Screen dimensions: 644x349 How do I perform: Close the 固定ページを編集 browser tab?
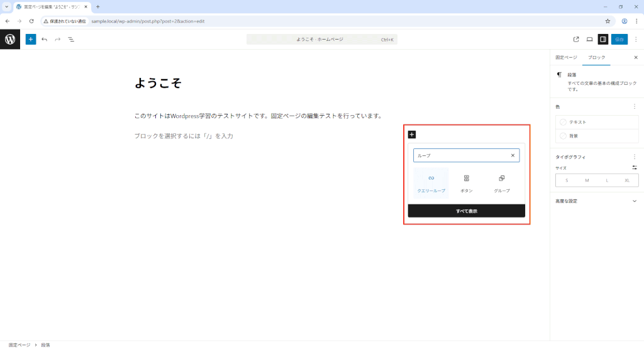pyautogui.click(x=86, y=7)
